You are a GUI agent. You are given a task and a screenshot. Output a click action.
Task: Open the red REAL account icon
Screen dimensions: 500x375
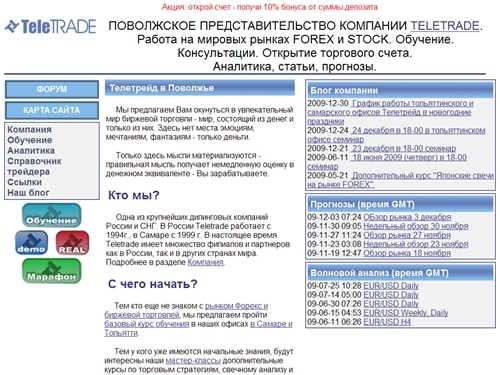pos(72,243)
